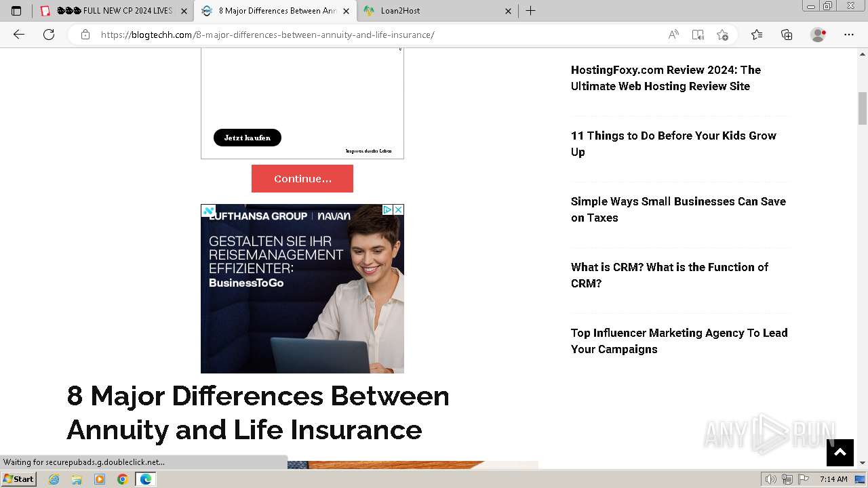
Task: Click the Lufthansa Group navan ad image
Action: point(302,289)
